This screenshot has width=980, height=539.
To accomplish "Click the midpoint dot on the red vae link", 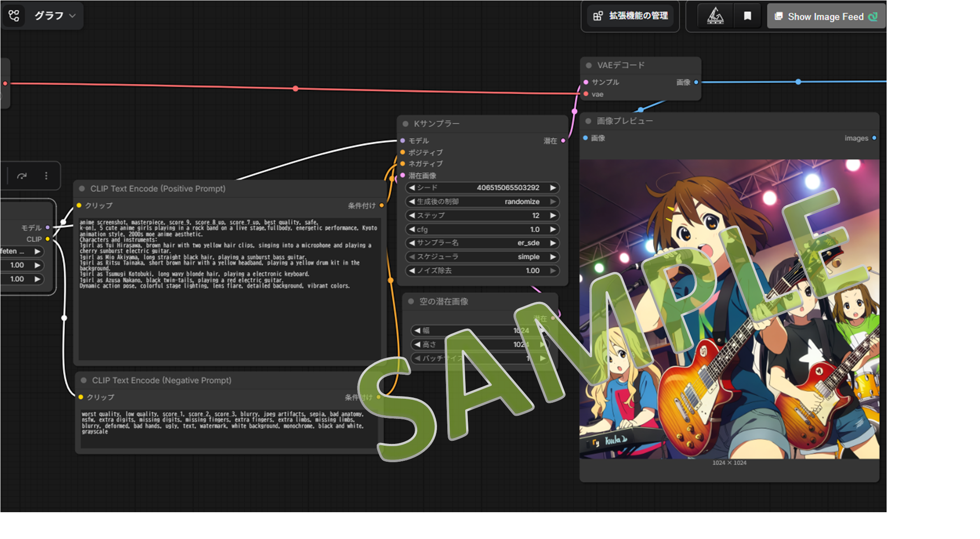I will (295, 89).
